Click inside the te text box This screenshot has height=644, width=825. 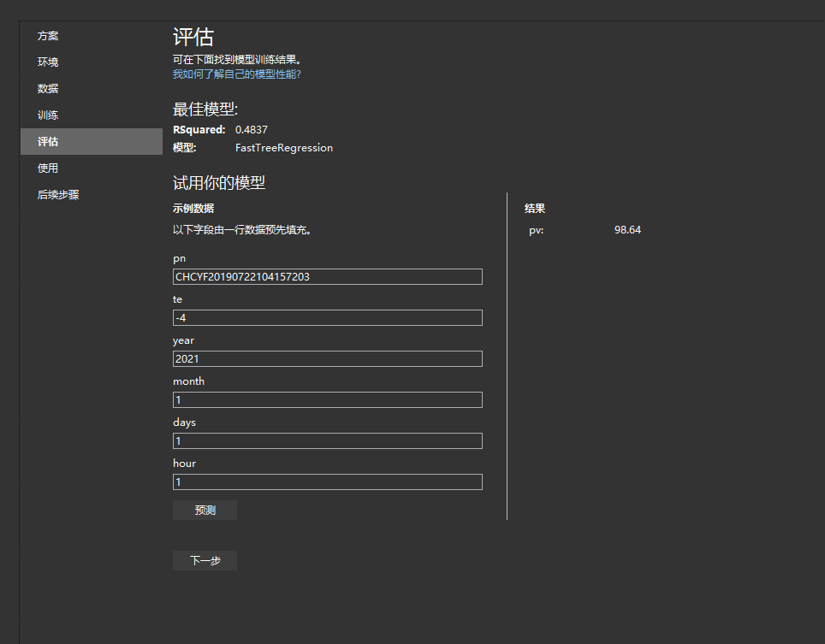(328, 317)
